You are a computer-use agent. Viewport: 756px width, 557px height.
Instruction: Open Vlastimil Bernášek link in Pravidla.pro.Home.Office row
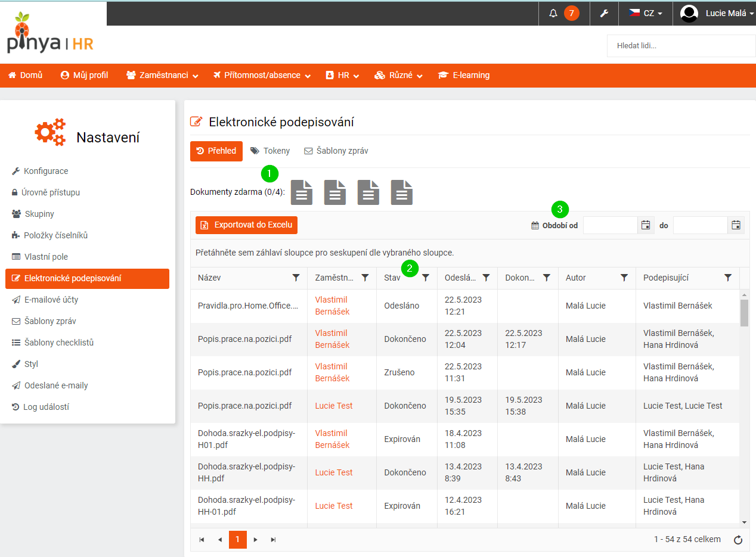[332, 306]
